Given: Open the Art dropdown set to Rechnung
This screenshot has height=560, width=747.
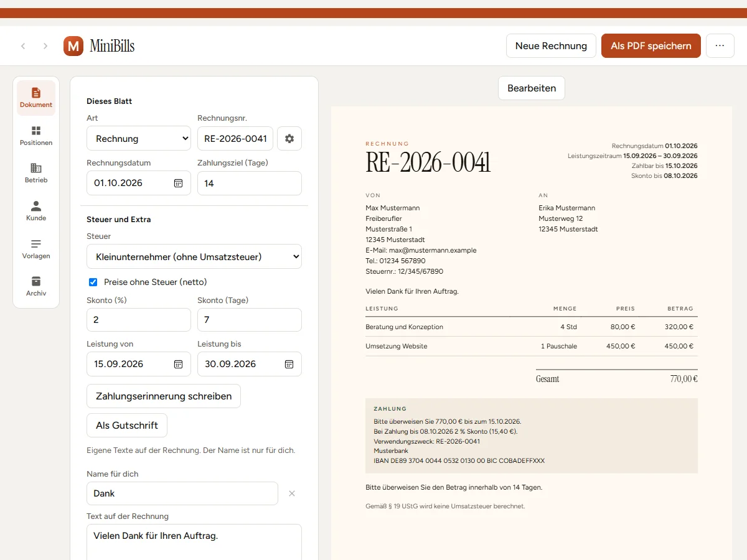Looking at the screenshot, I should (x=139, y=139).
